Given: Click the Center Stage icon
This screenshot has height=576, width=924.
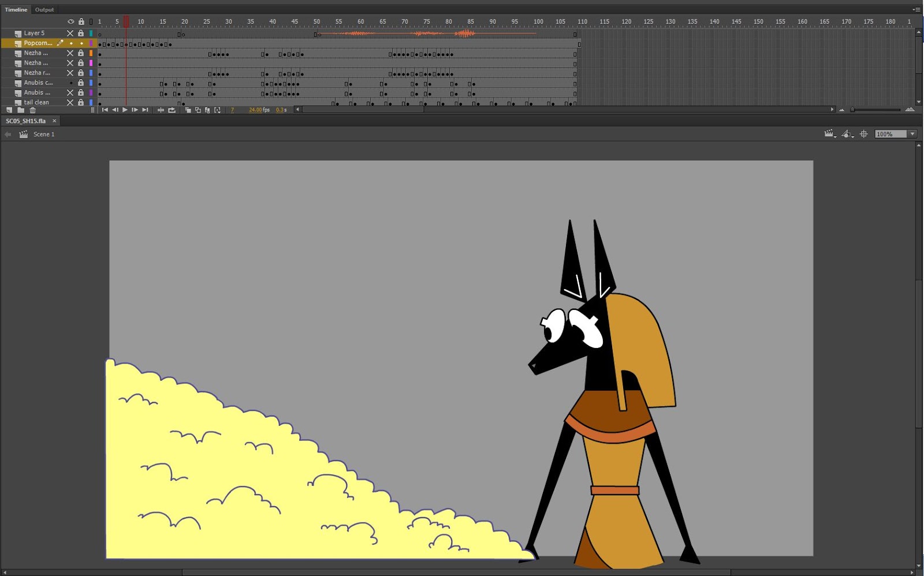Looking at the screenshot, I should click(864, 134).
